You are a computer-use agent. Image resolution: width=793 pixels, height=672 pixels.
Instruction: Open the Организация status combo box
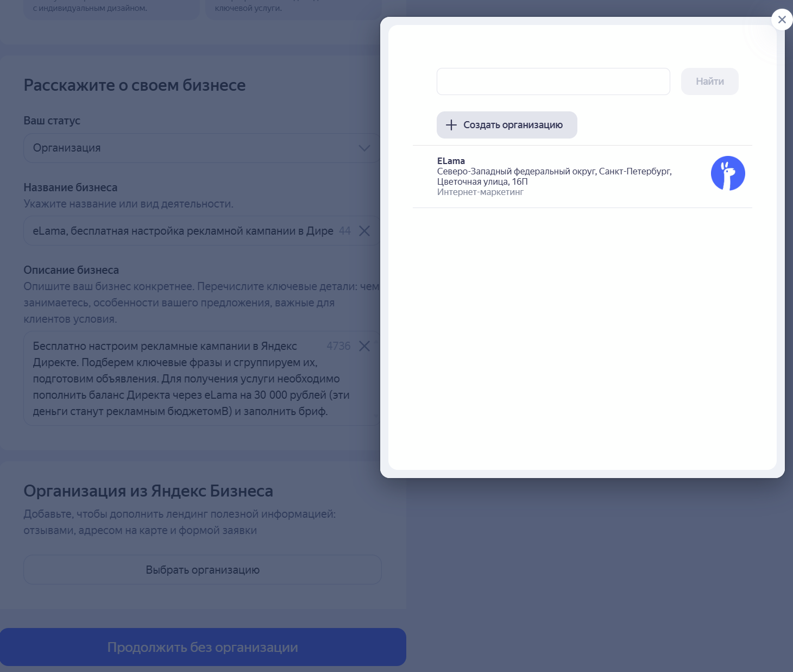202,148
